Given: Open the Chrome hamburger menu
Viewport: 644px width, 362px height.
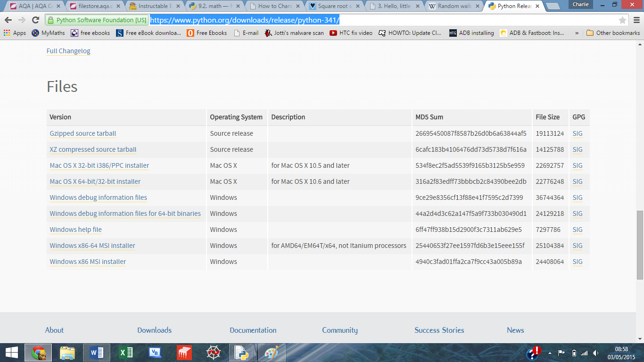Looking at the screenshot, I should 636,20.
